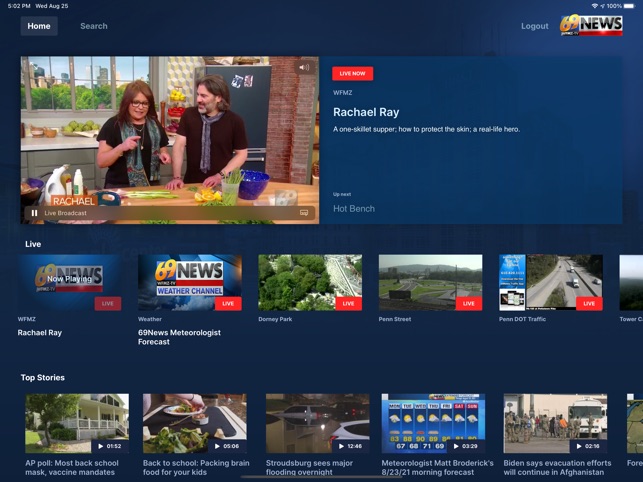Watch the Penn Street live camera
This screenshot has height=482, width=643.
[430, 282]
